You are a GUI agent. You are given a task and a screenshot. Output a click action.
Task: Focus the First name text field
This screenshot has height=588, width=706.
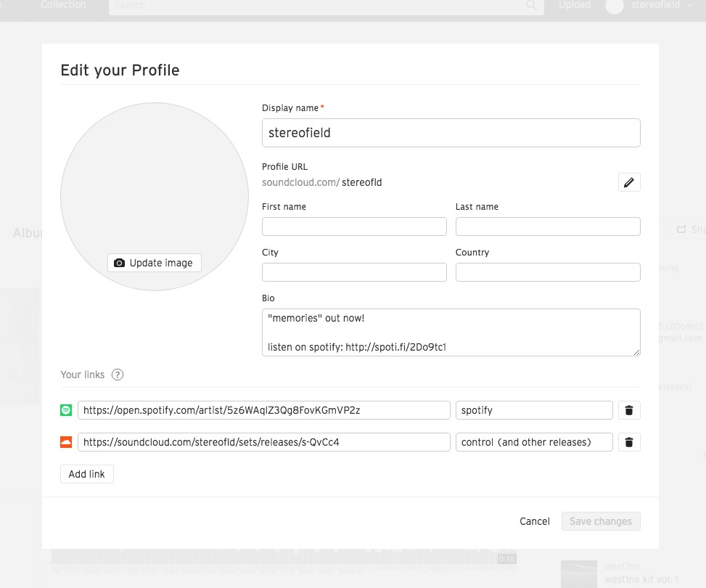tap(354, 226)
